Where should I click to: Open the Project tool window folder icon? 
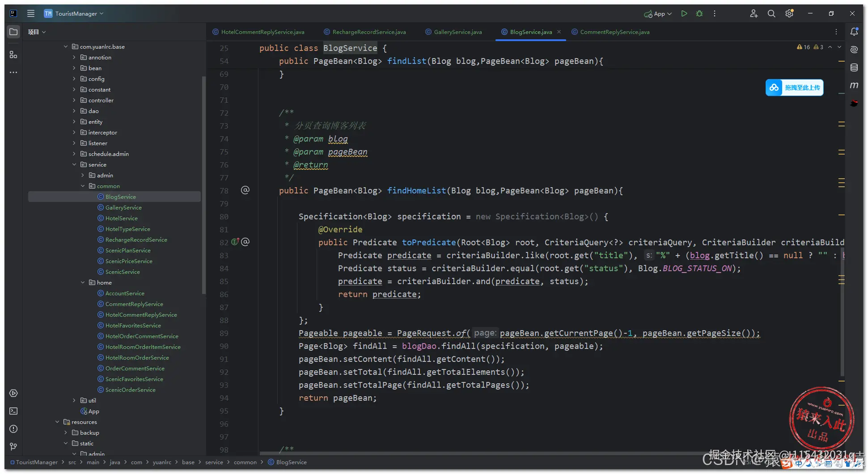pos(13,32)
